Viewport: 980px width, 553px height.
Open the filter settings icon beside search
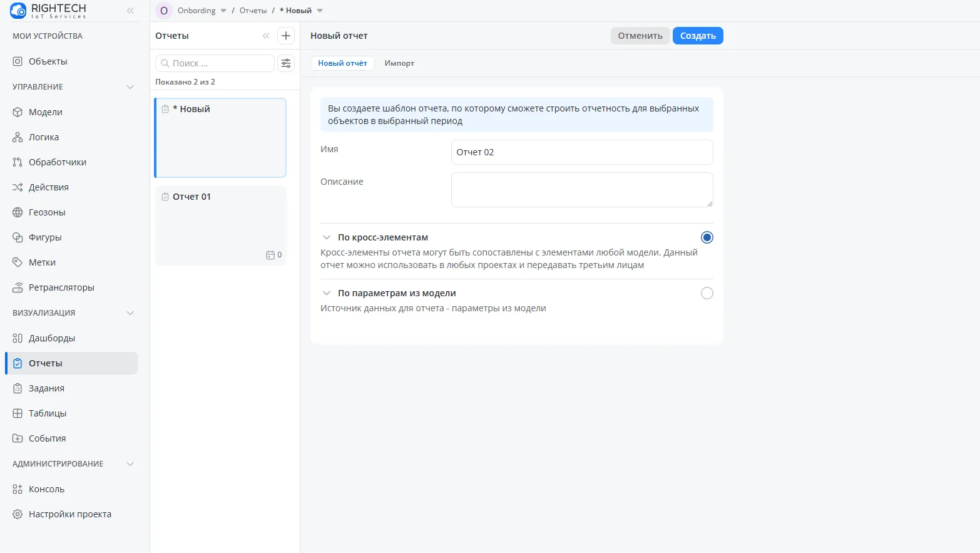tap(286, 63)
